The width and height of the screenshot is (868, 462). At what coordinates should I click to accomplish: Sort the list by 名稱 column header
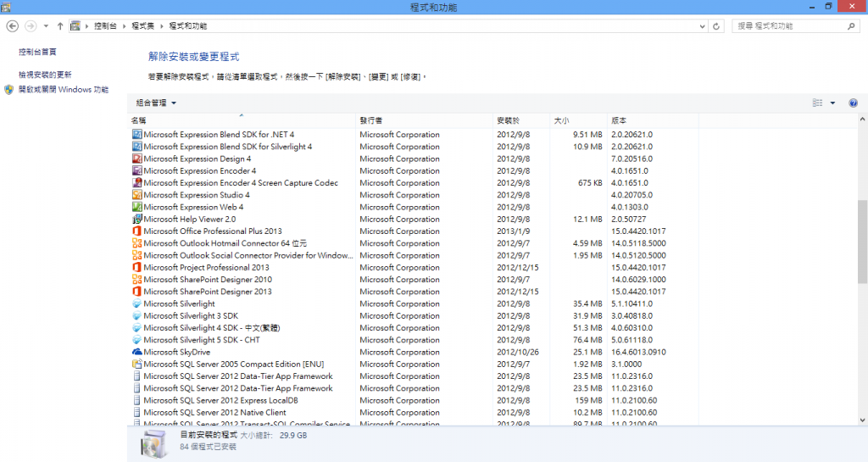139,120
